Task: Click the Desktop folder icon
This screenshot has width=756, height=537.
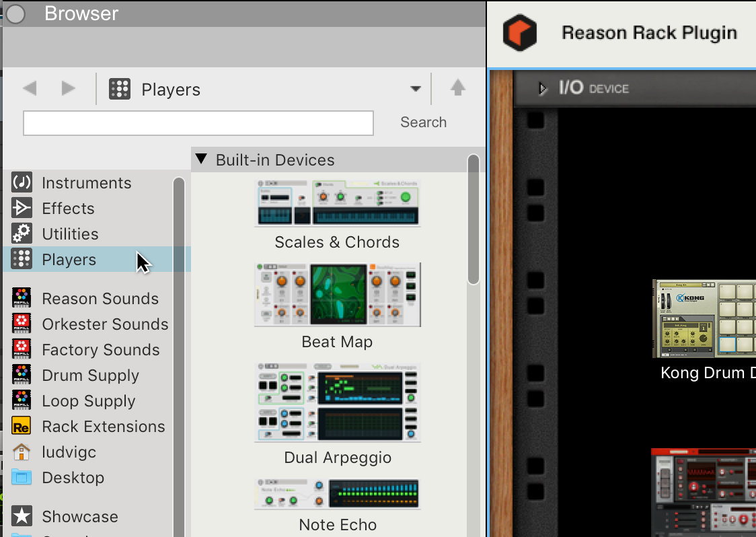Action: [x=22, y=477]
